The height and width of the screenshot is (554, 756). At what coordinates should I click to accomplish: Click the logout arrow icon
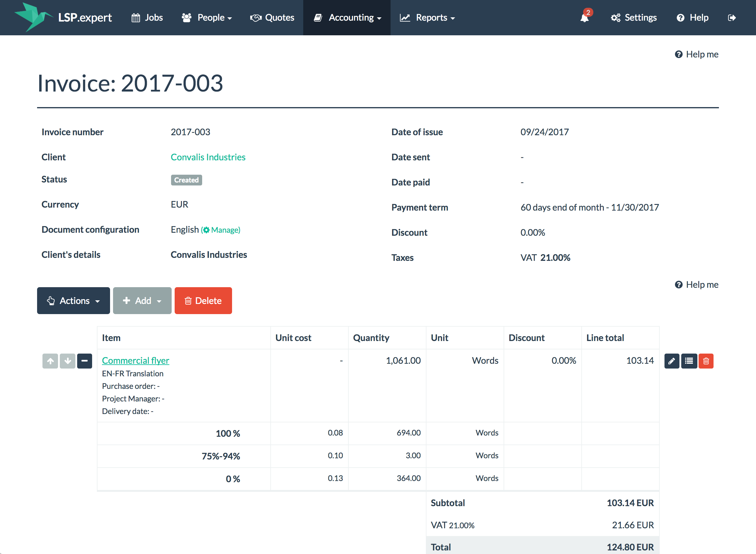732,18
